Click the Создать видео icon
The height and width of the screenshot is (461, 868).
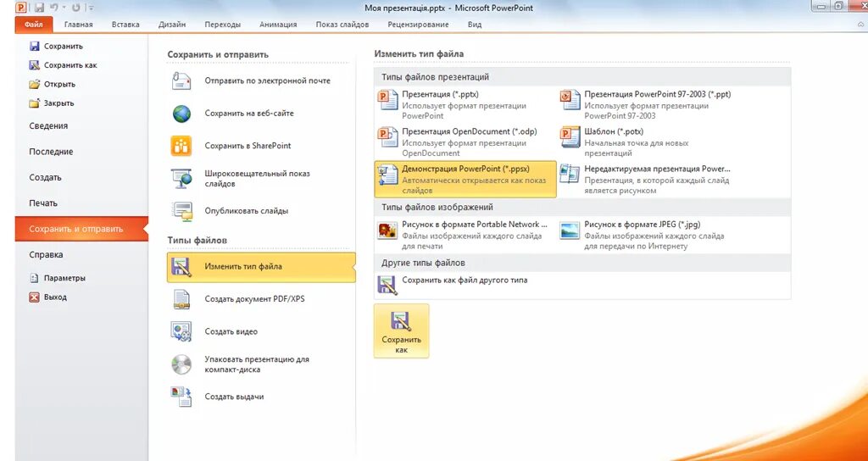click(181, 332)
